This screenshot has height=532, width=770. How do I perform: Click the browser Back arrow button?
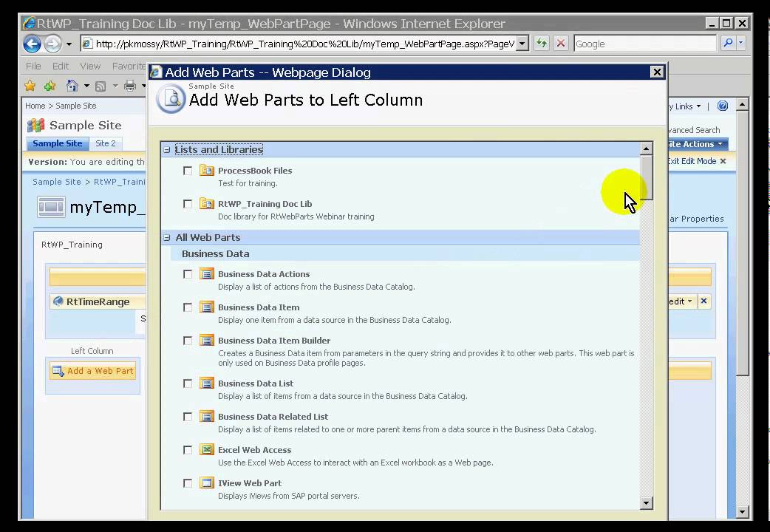(32, 44)
